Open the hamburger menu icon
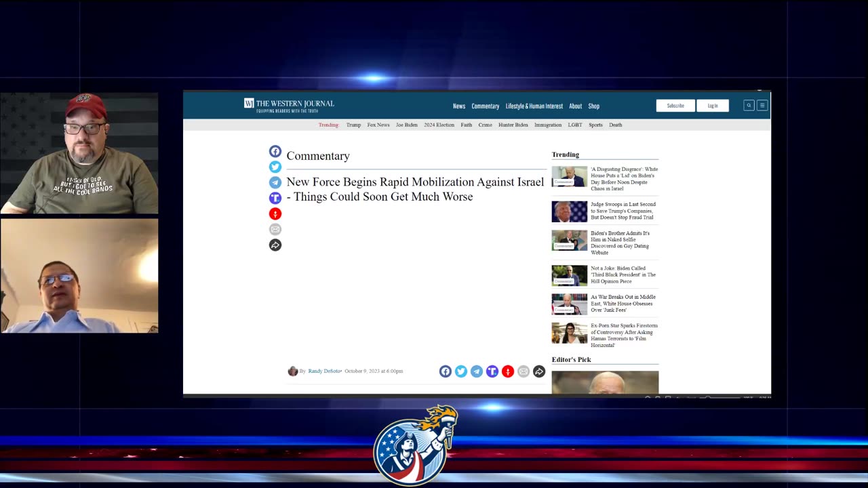The image size is (868, 488). click(762, 105)
